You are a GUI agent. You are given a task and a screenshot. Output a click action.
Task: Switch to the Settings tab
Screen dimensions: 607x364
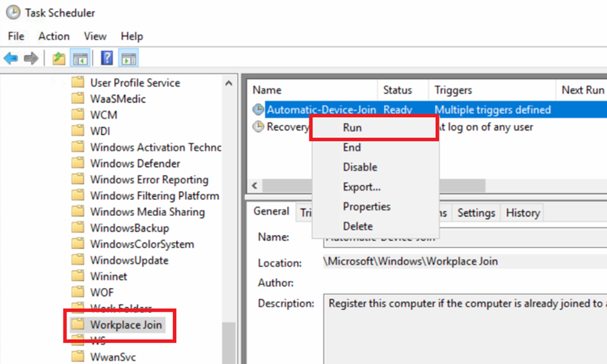tap(476, 212)
